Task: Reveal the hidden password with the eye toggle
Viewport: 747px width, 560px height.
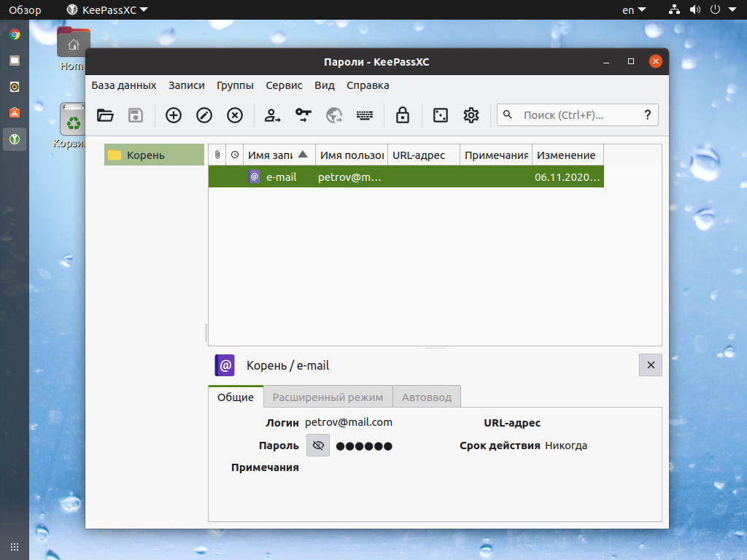Action: click(317, 445)
